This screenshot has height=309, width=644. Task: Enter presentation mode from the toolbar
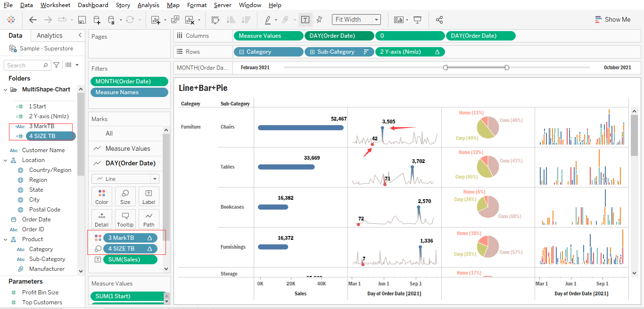417,19
